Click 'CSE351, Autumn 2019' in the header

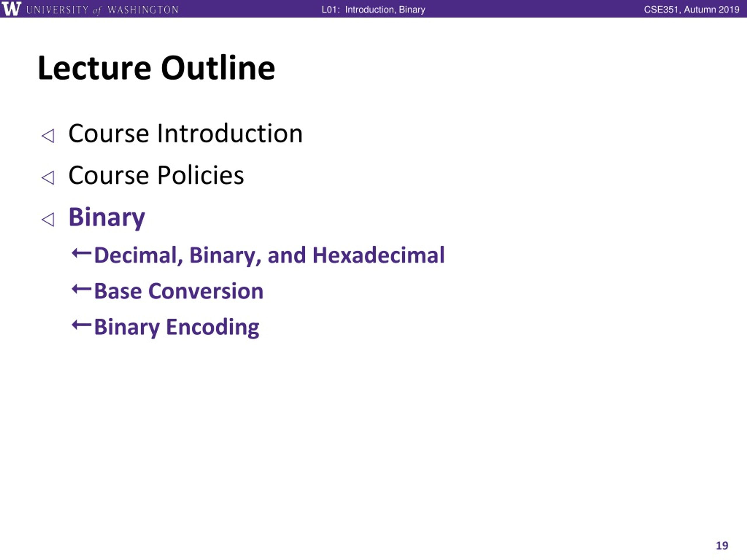point(692,9)
